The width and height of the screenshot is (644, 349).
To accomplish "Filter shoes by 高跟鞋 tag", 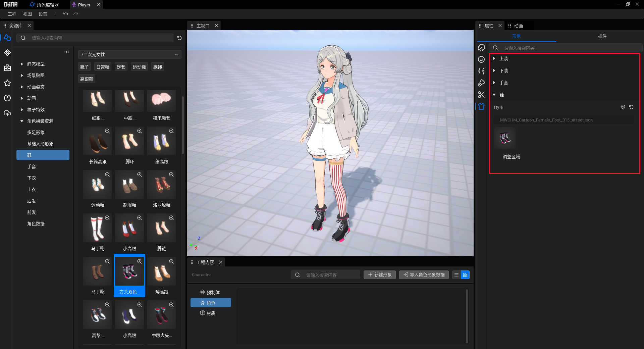I will pyautogui.click(x=87, y=79).
